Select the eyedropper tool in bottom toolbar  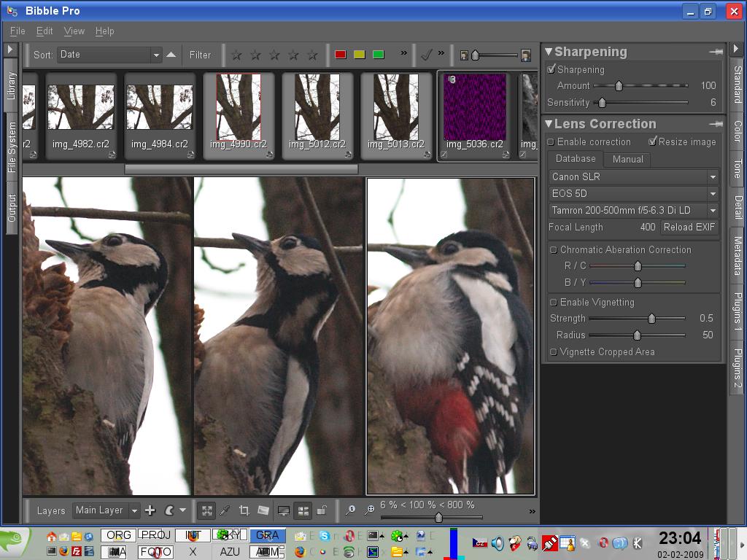tap(225, 511)
